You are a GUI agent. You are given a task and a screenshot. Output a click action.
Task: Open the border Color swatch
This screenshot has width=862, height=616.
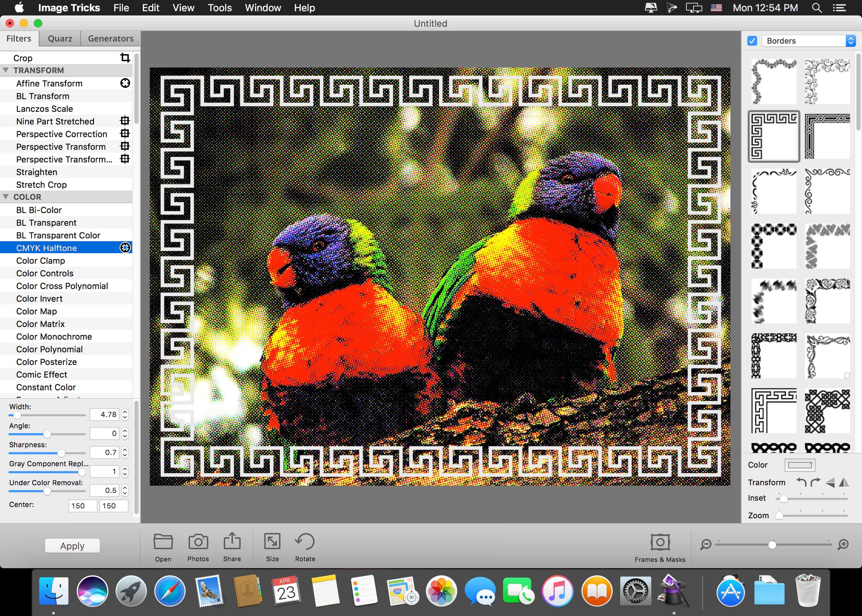pyautogui.click(x=799, y=465)
